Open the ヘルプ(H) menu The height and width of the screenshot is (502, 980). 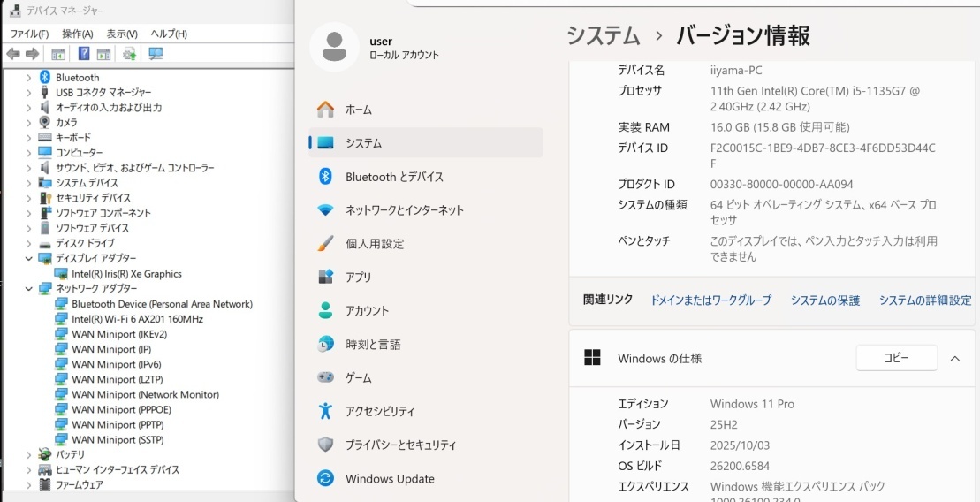[x=169, y=34]
